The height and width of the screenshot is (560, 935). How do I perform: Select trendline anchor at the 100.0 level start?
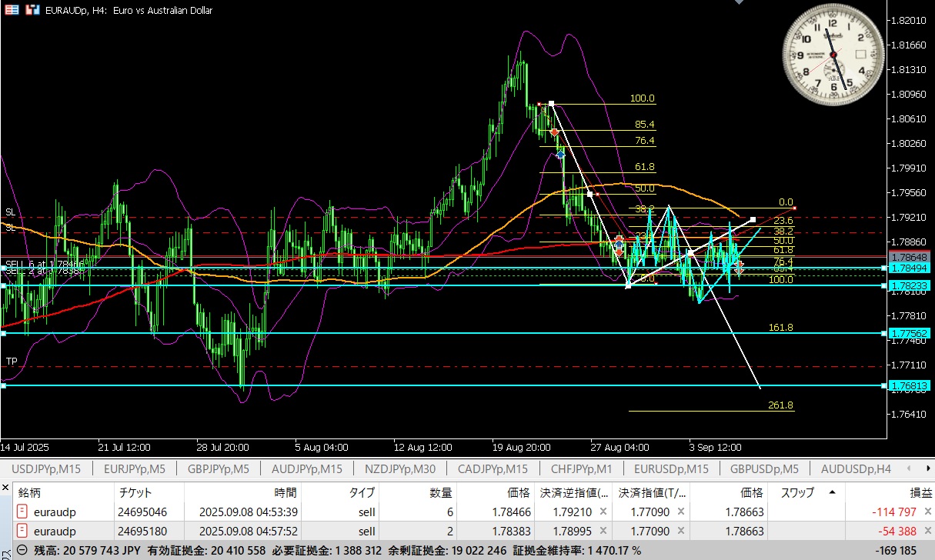(x=552, y=103)
